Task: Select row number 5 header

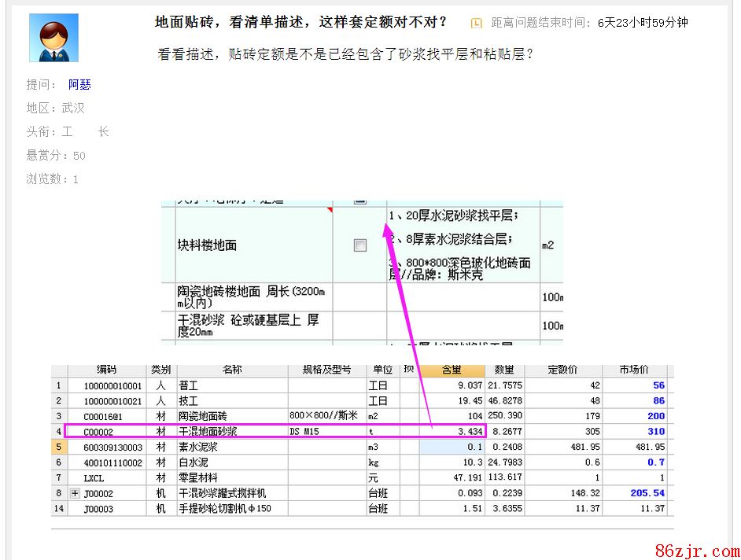Action: [x=58, y=447]
